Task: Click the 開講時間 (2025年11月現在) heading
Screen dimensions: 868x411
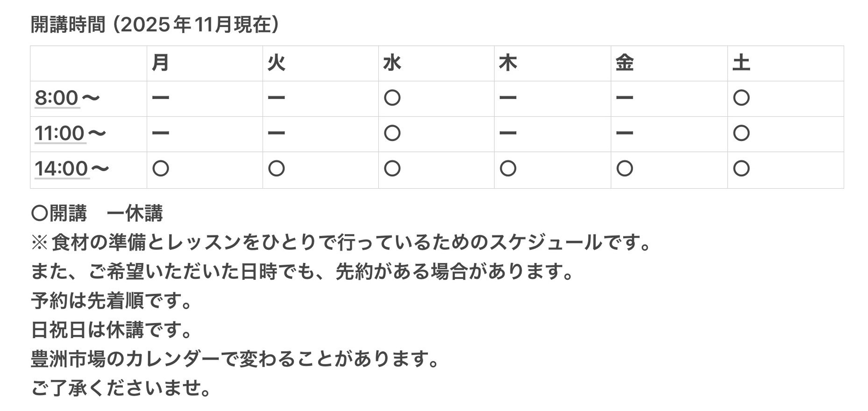Action: [155, 25]
